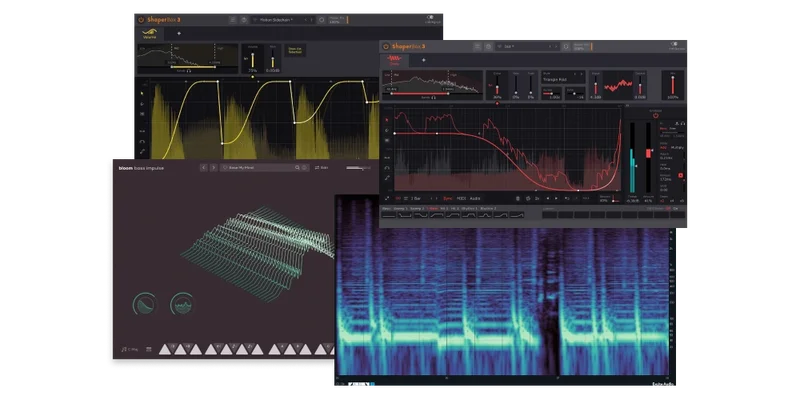Select the line draw tool in the red ShaperBox editor
This screenshot has width=800, height=400.
click(x=387, y=178)
